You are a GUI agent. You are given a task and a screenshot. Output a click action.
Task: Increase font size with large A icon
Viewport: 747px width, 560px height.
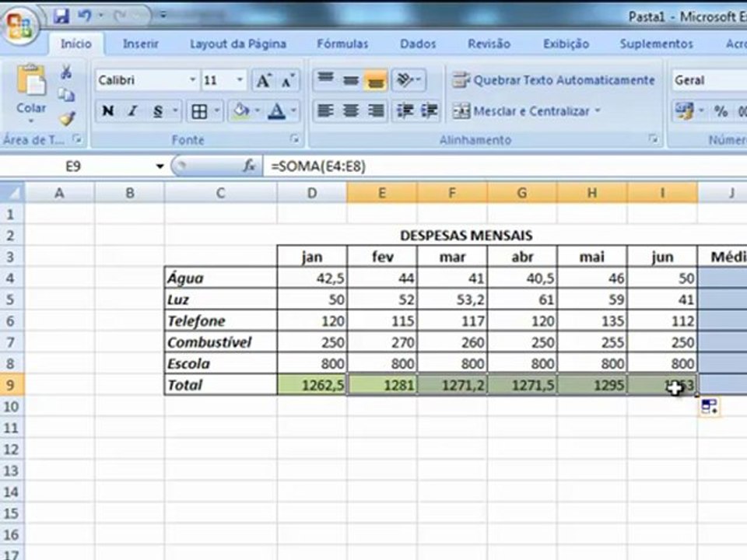click(x=263, y=80)
